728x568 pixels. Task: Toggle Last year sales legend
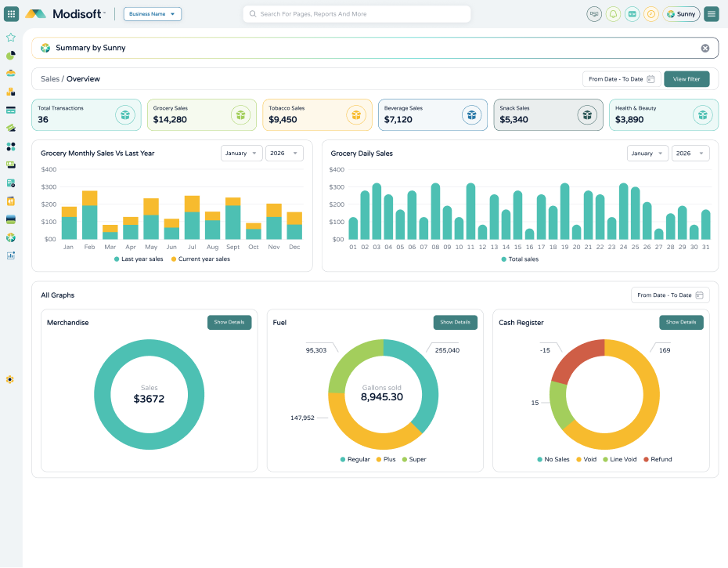139,259
